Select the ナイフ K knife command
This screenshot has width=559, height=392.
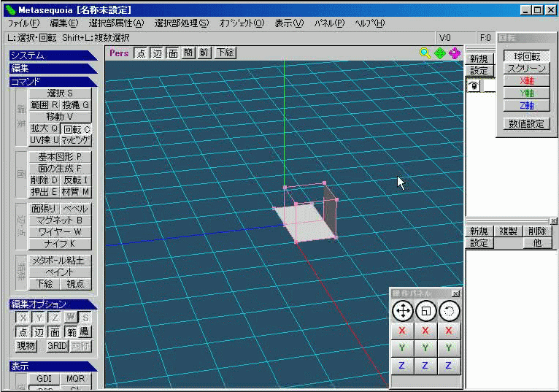60,244
